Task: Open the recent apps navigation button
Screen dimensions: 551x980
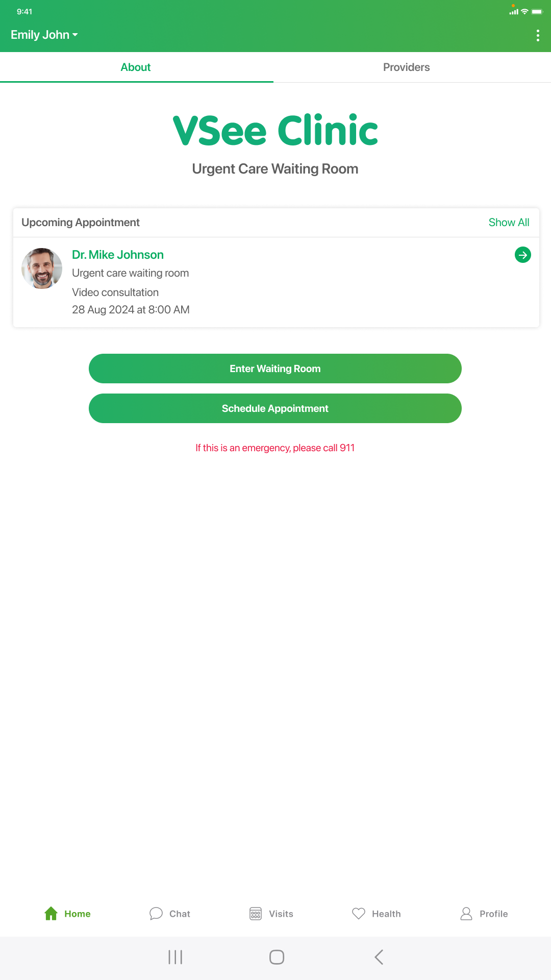Action: [175, 957]
